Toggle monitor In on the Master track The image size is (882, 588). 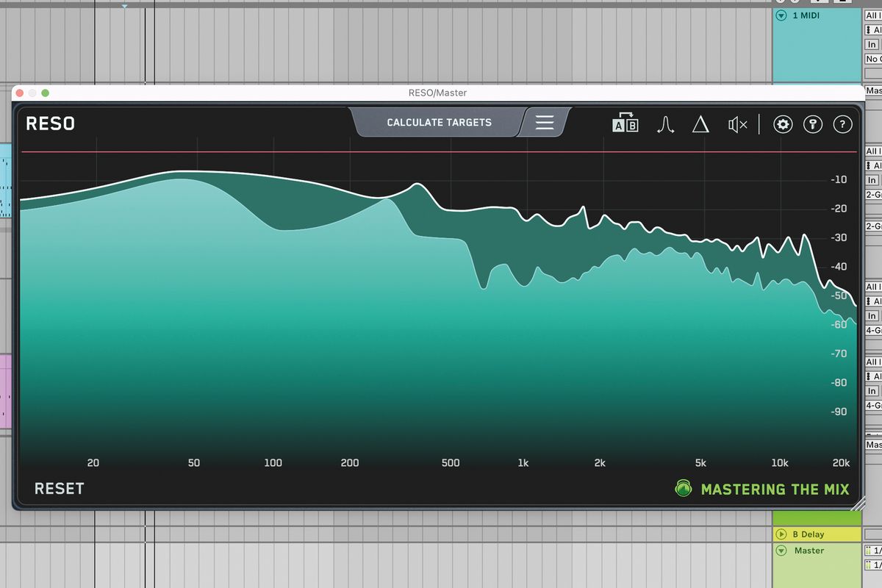coord(872,390)
